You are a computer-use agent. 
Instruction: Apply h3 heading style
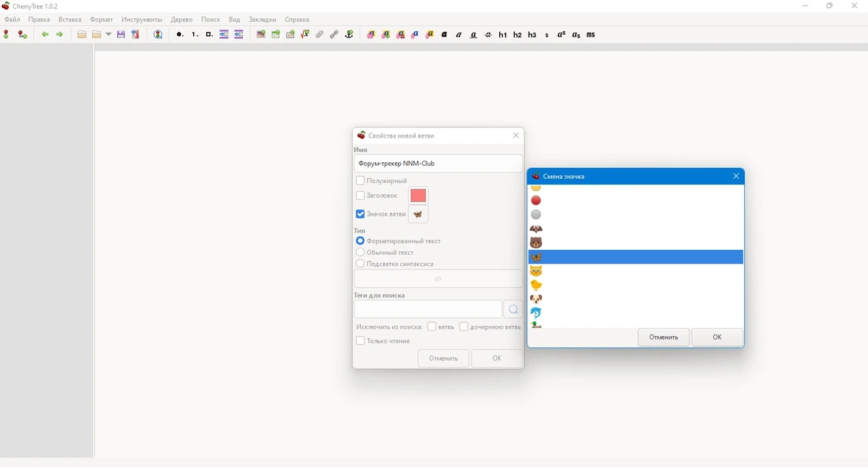coord(532,35)
